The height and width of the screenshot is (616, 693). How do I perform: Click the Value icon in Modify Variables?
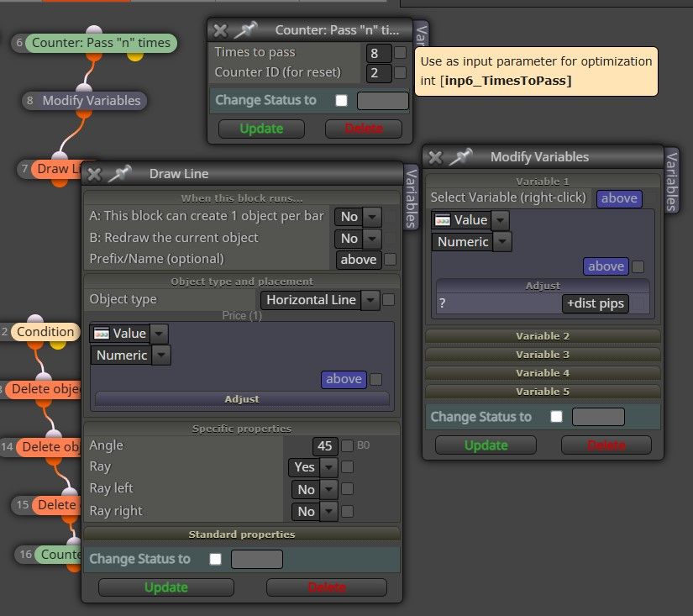pos(443,220)
